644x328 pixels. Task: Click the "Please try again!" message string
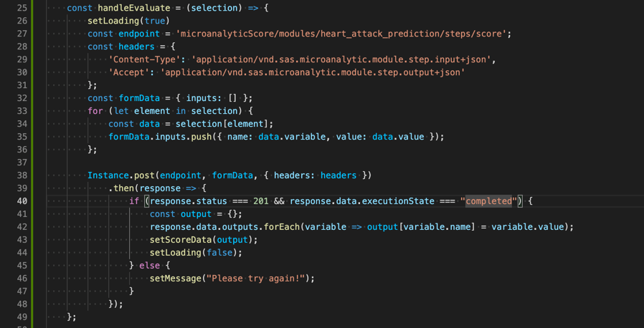(258, 279)
